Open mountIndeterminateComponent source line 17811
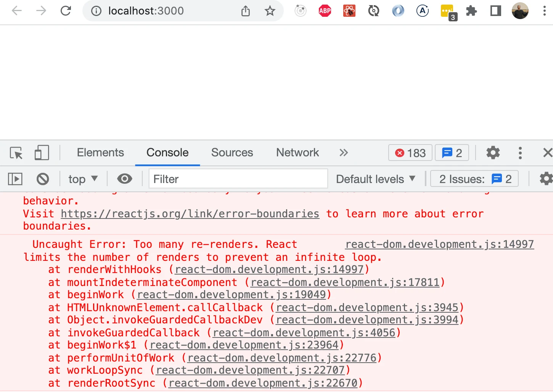 click(x=345, y=282)
